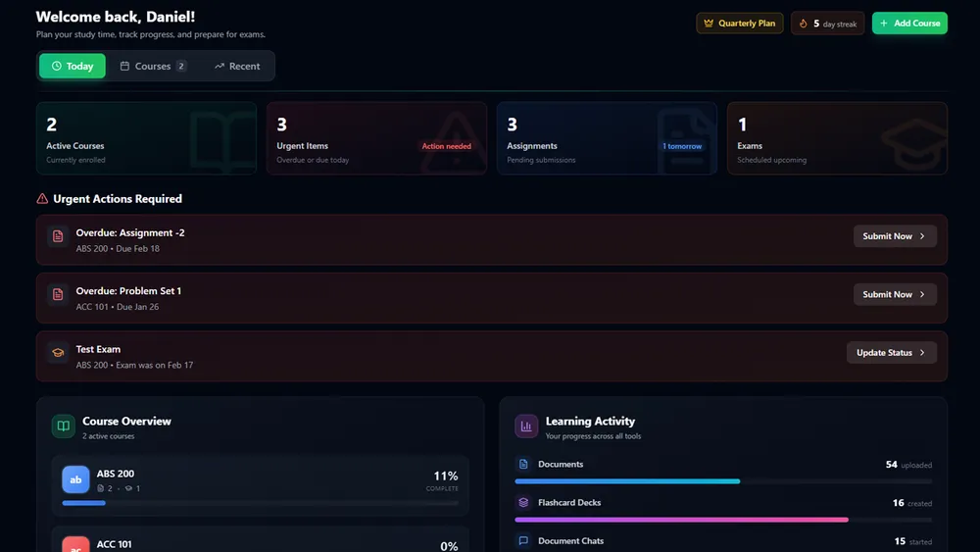Switch to the Today tab
This screenshot has width=980, height=552.
coord(73,66)
